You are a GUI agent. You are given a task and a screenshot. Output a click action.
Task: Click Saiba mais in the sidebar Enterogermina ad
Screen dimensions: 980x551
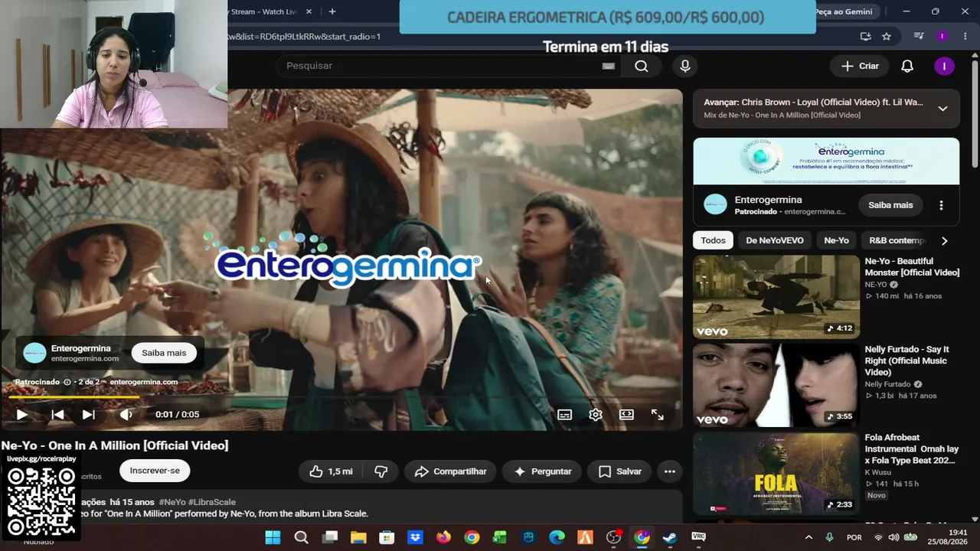pyautogui.click(x=890, y=205)
